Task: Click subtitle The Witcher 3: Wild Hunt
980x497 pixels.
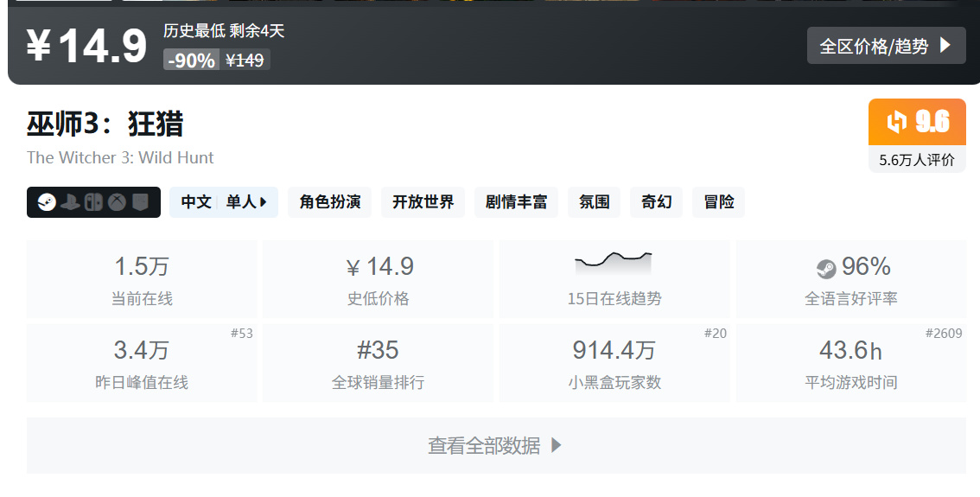Action: (120, 157)
